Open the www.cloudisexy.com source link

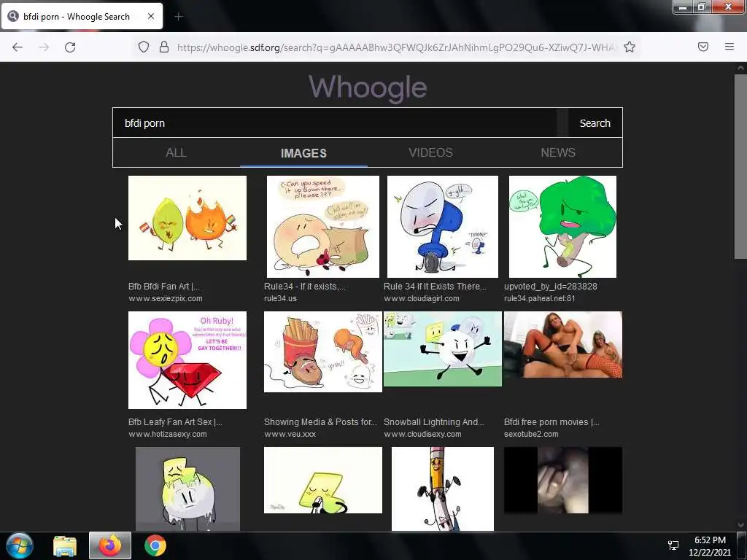coord(422,435)
